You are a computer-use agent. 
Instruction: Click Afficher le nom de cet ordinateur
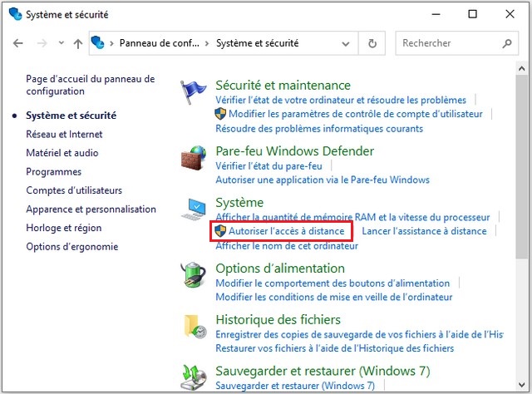287,246
